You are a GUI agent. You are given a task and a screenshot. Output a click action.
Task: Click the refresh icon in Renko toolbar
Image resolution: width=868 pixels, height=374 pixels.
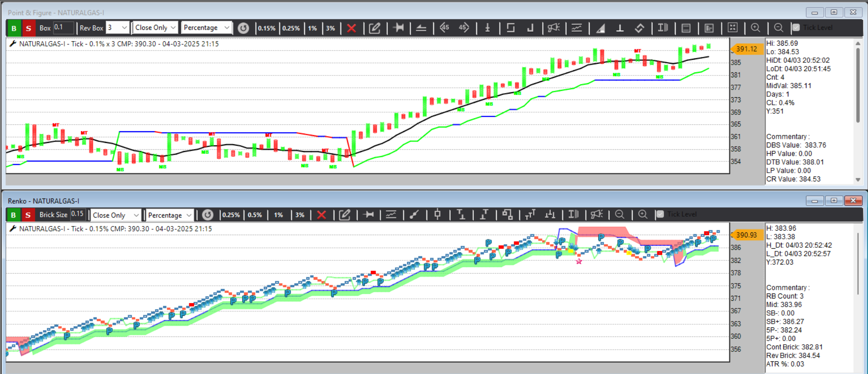click(208, 215)
